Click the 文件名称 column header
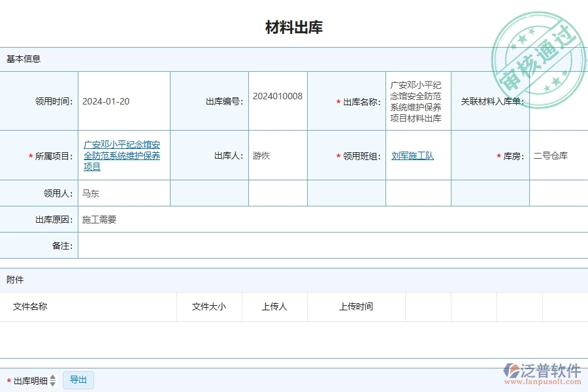 pos(31,307)
